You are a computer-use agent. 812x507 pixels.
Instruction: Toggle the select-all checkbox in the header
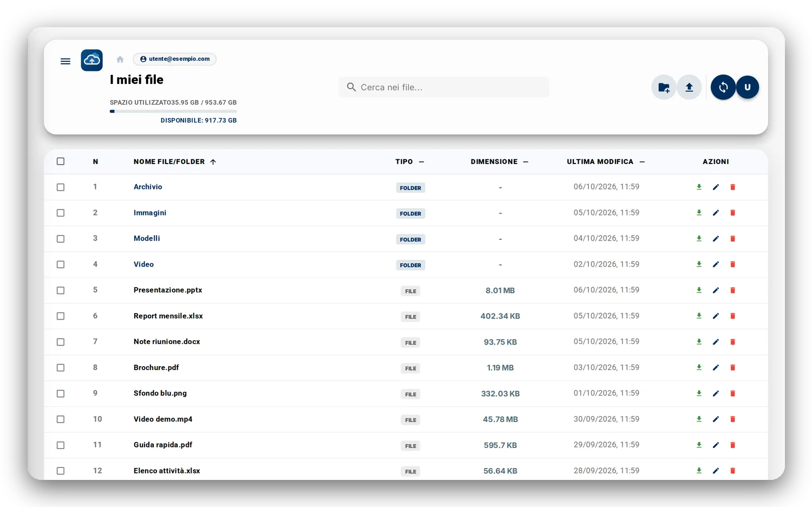61,161
